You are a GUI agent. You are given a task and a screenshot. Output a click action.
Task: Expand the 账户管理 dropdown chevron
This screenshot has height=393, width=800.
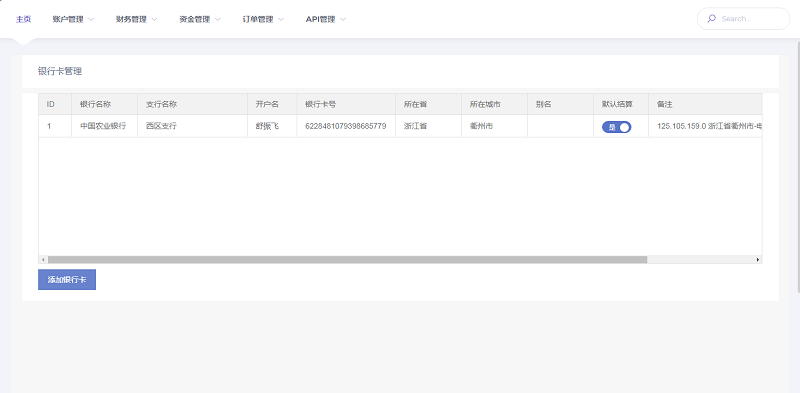[x=91, y=19]
